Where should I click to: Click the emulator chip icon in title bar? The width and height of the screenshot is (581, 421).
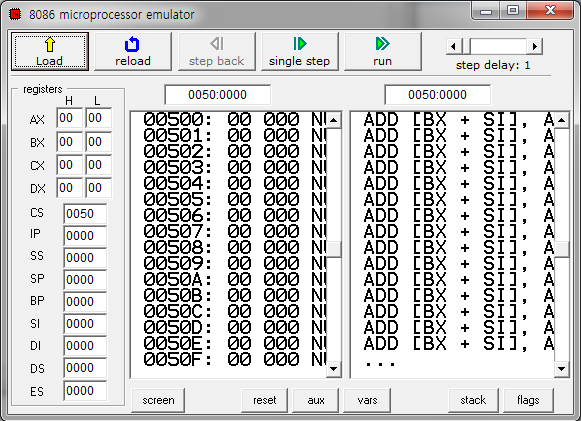pyautogui.click(x=15, y=14)
